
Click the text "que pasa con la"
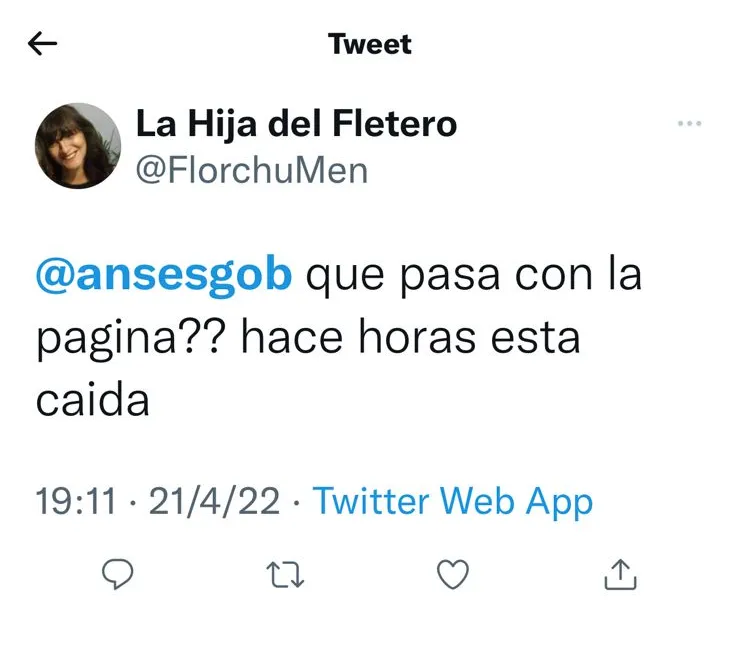[474, 276]
